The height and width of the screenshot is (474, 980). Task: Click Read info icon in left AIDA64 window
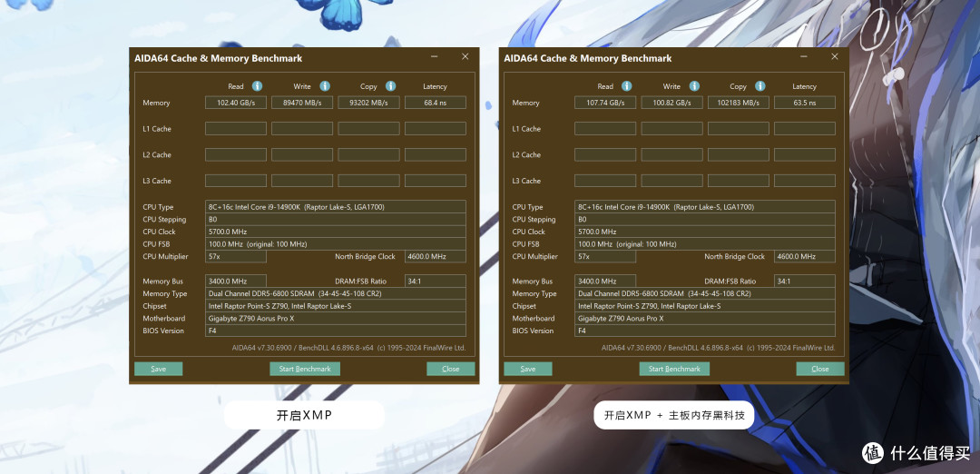(257, 86)
